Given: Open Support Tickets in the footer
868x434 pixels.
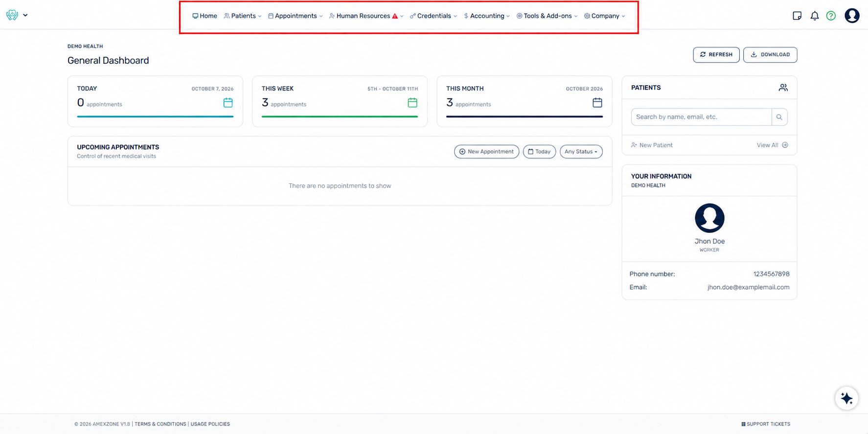Looking at the screenshot, I should click(x=766, y=424).
